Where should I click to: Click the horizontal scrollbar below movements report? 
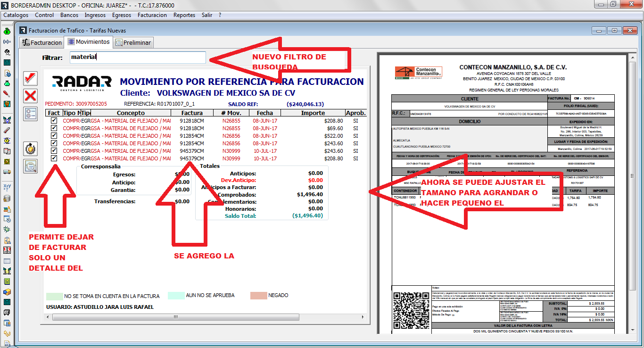tap(204, 317)
